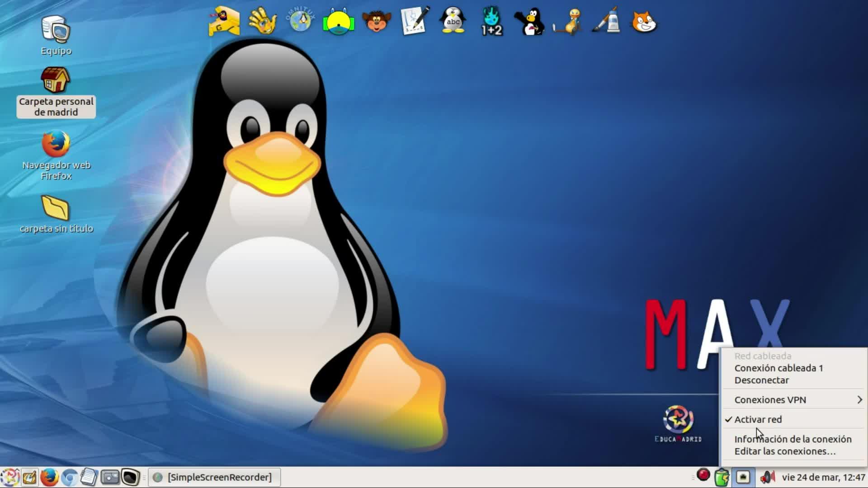868x488 pixels.
Task: Open the GCompris plane launcher
Action: pos(224,21)
